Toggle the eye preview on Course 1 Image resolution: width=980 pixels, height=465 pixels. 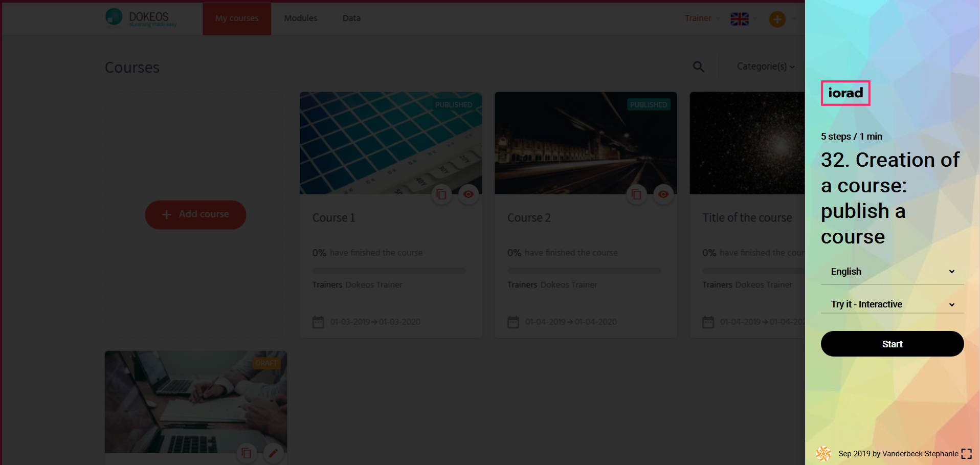pyautogui.click(x=468, y=194)
